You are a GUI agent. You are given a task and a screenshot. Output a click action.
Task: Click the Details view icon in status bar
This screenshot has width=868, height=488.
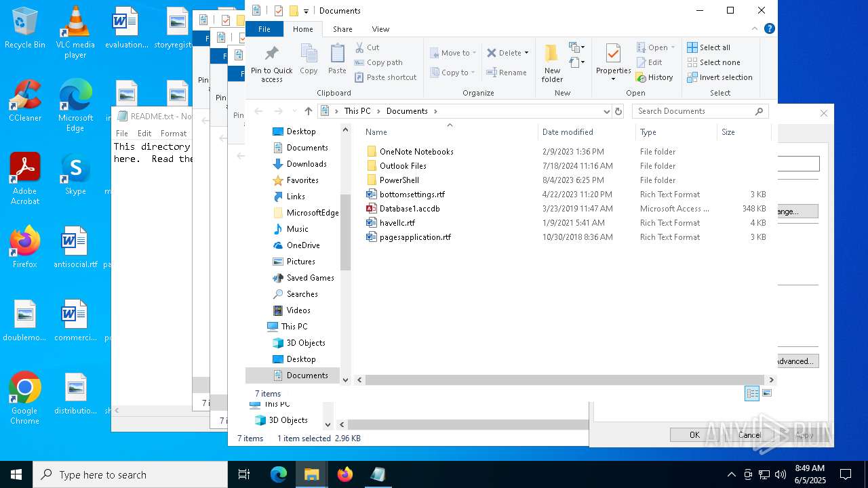(752, 393)
